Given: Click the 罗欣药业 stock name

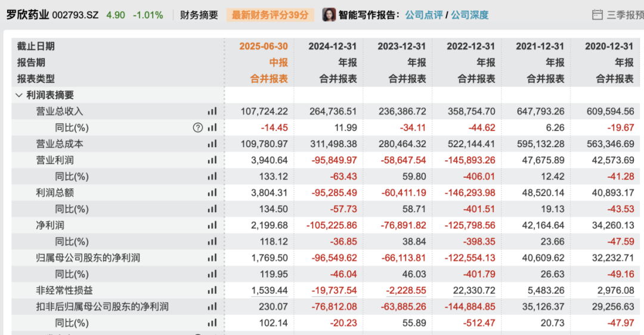Looking at the screenshot, I should click(28, 15).
